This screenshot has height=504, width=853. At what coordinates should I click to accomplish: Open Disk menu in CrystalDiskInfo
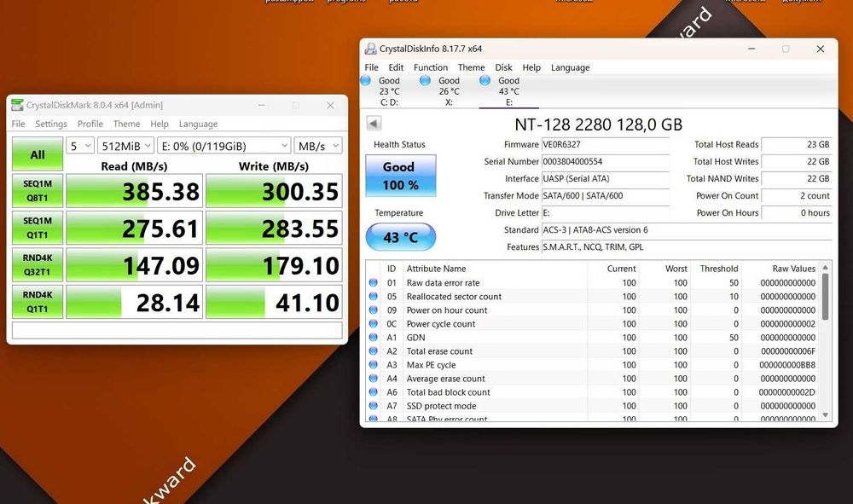click(504, 67)
